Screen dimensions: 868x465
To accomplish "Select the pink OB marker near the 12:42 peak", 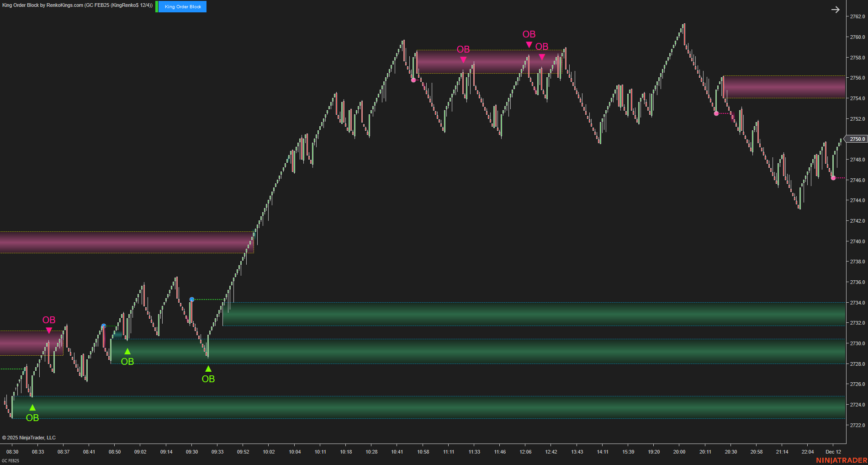I will (x=542, y=57).
